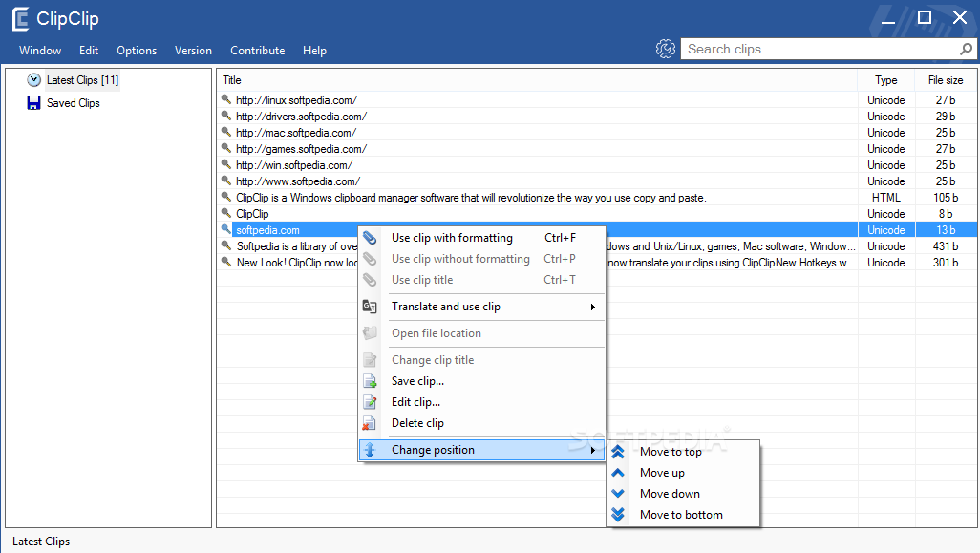Click the search magnifier icon

(967, 49)
